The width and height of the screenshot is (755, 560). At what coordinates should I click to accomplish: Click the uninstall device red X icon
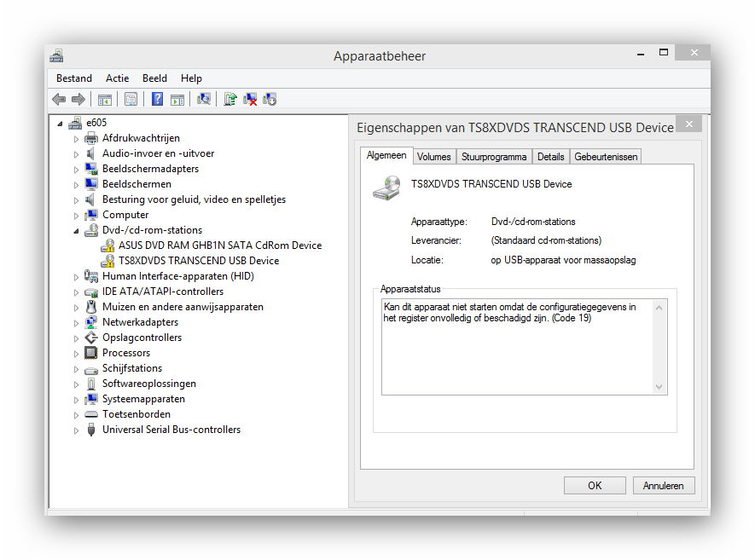click(x=250, y=99)
